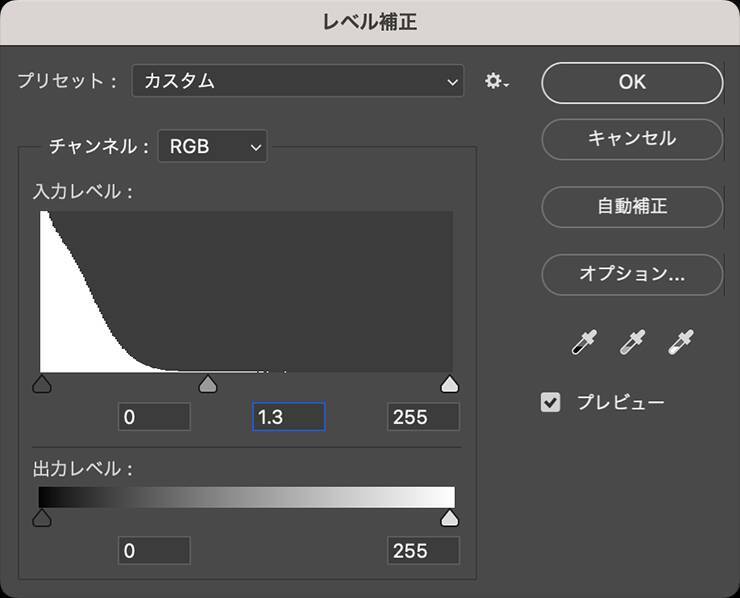Click the 自動補正 button

(632, 207)
